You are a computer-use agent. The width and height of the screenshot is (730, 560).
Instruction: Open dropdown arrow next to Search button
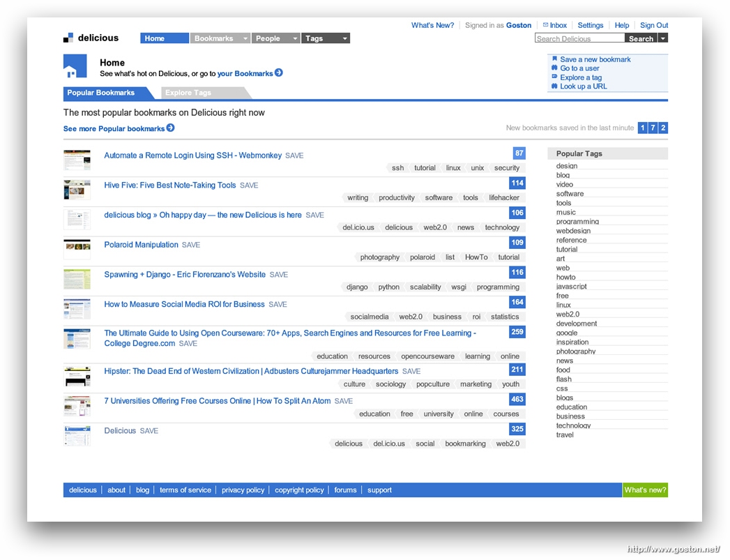[x=663, y=38]
